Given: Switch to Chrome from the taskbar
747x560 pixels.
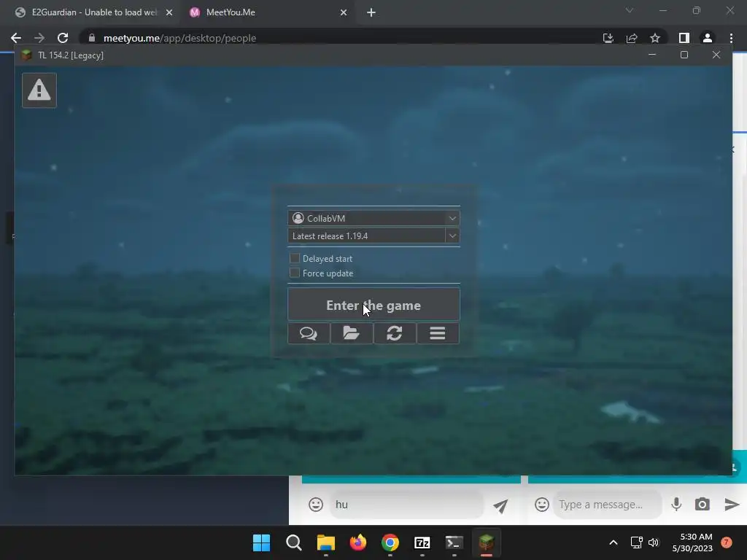Looking at the screenshot, I should [x=390, y=542].
